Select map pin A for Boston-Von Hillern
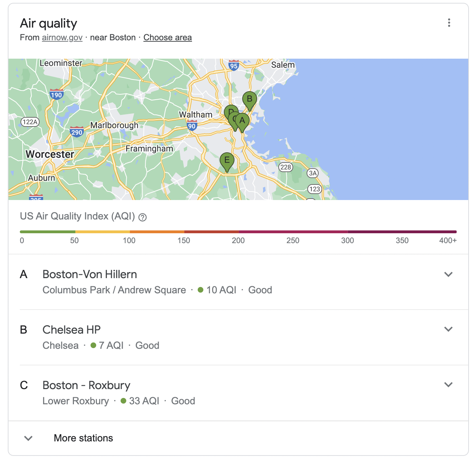The image size is (476, 458). pyautogui.click(x=243, y=121)
